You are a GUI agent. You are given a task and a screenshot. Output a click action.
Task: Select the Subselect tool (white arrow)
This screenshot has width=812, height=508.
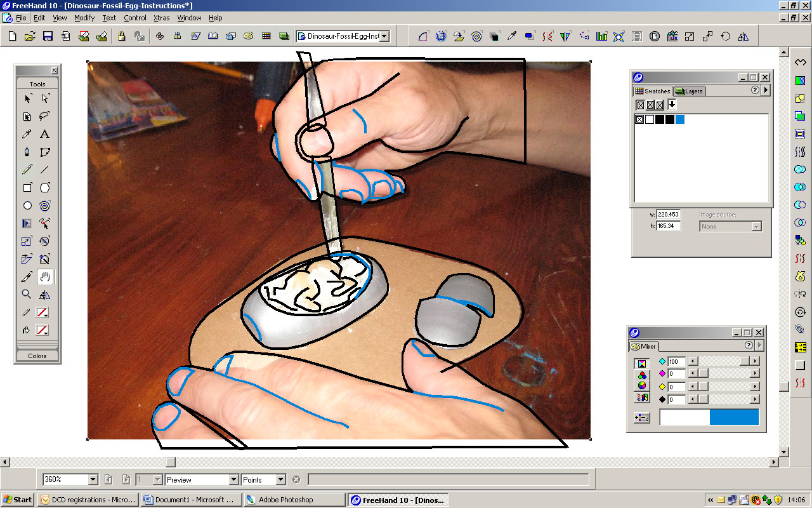tap(45, 98)
